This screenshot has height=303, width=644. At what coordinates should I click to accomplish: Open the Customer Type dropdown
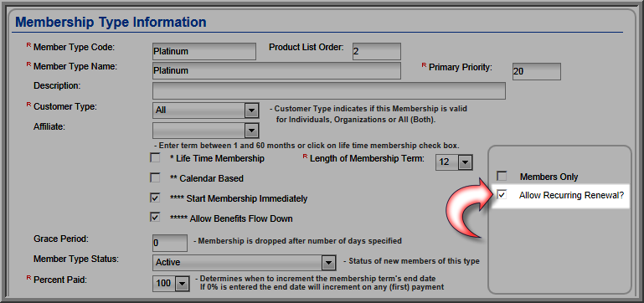[x=206, y=110]
